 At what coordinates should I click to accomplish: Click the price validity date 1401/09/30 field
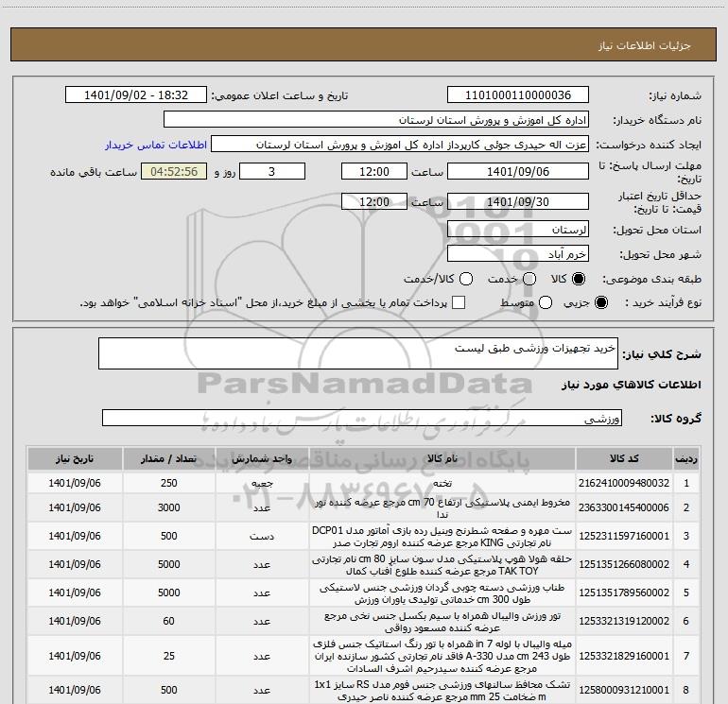tap(518, 201)
